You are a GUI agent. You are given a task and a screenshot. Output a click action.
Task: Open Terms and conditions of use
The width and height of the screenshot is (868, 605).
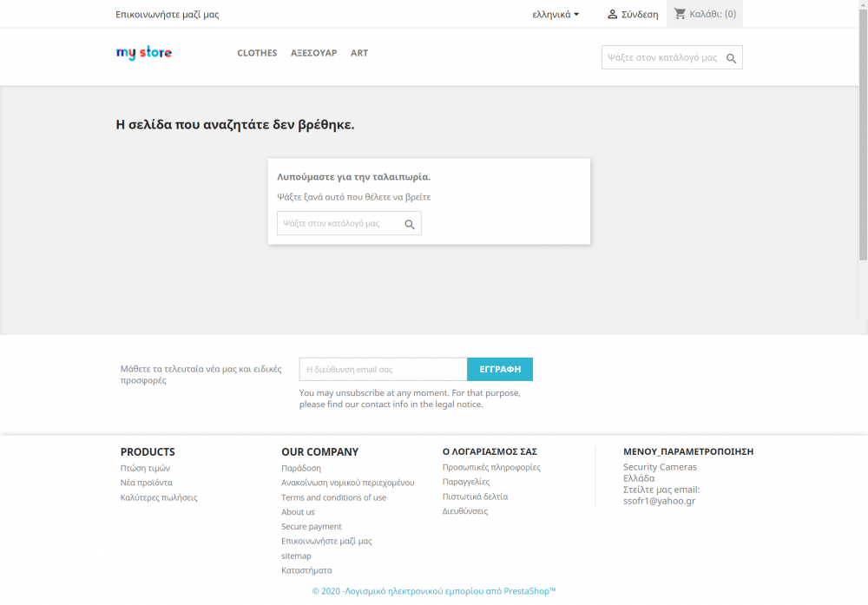pyautogui.click(x=334, y=497)
